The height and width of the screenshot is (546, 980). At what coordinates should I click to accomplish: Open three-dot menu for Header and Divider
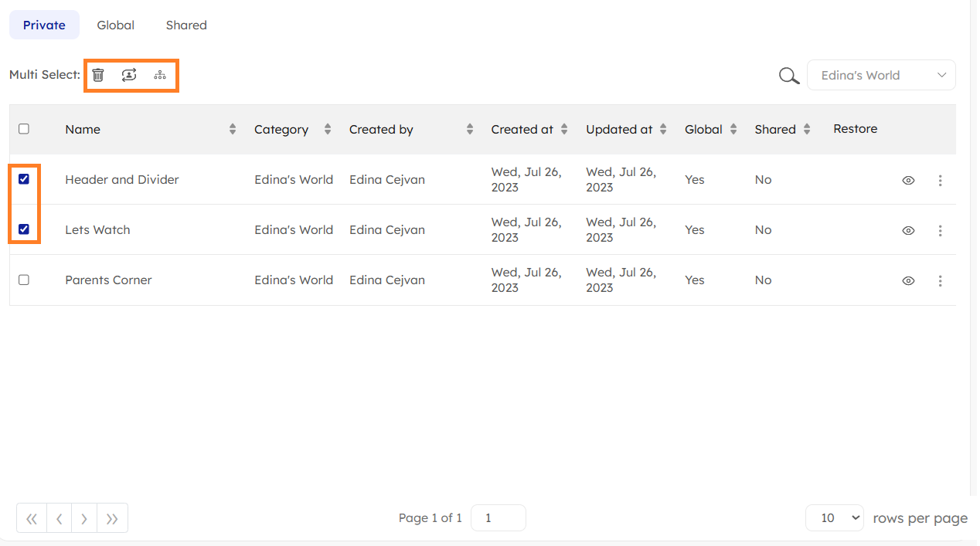pos(940,180)
